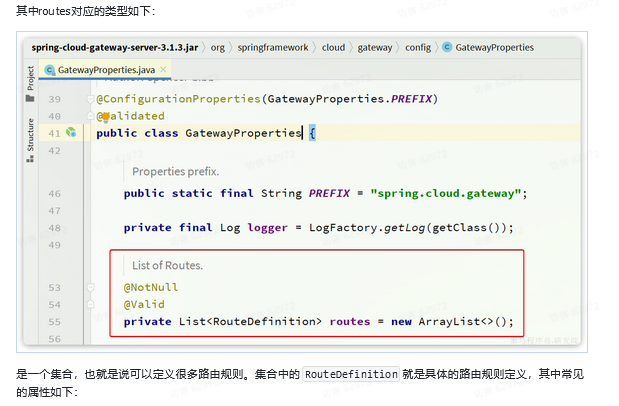619x406 pixels.
Task: Click the inline RouteDefinition code in the paragraph
Action: 351,374
